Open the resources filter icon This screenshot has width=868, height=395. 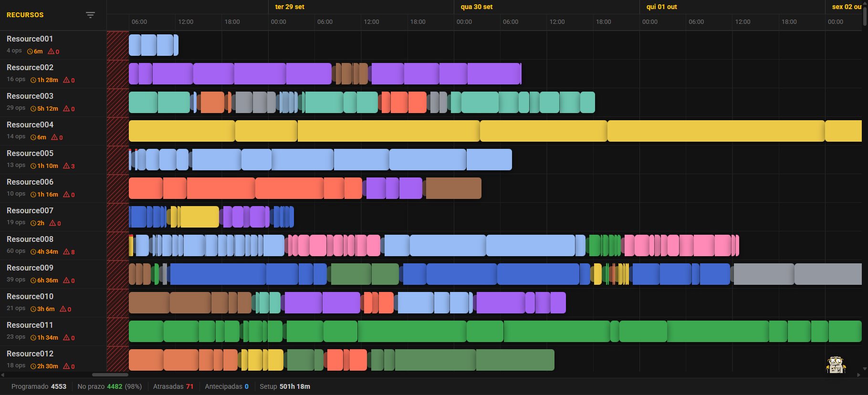(x=90, y=15)
